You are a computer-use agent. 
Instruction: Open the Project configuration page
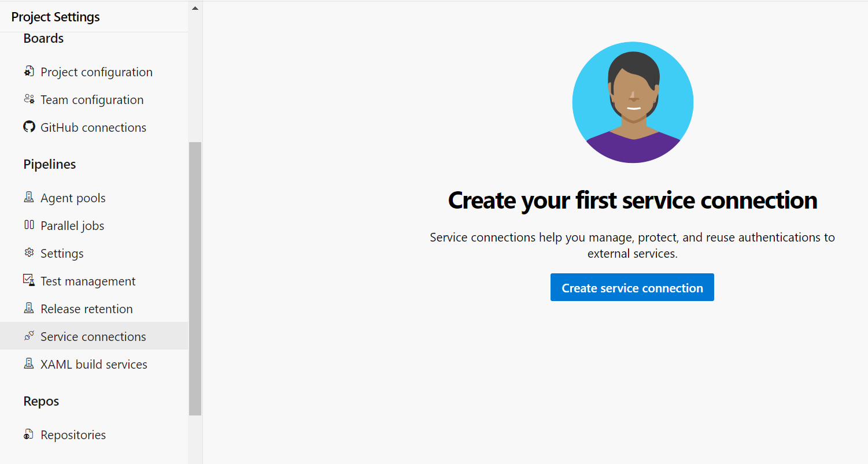pos(97,72)
